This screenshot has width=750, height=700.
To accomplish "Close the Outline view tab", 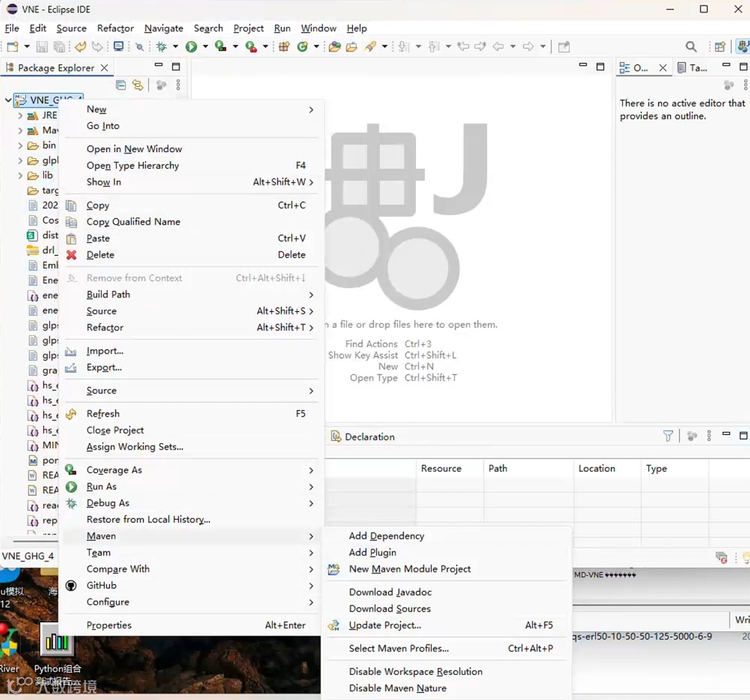I will coord(662,68).
